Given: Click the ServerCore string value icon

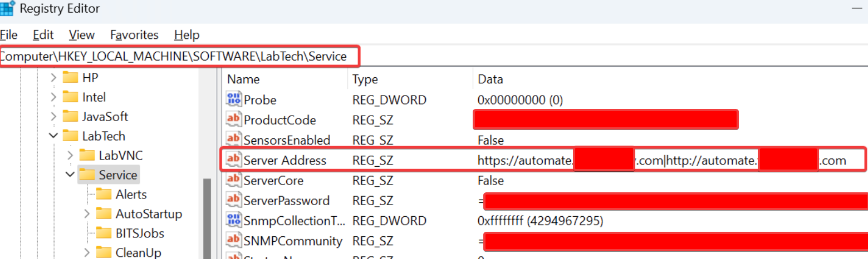Looking at the screenshot, I should [234, 181].
